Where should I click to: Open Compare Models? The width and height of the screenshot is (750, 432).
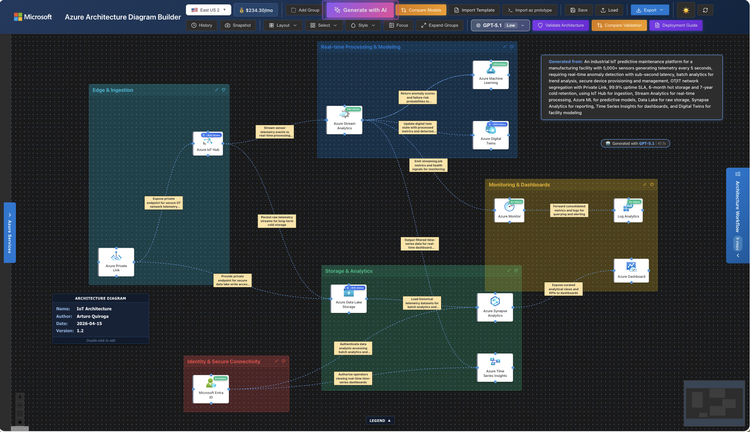click(421, 10)
